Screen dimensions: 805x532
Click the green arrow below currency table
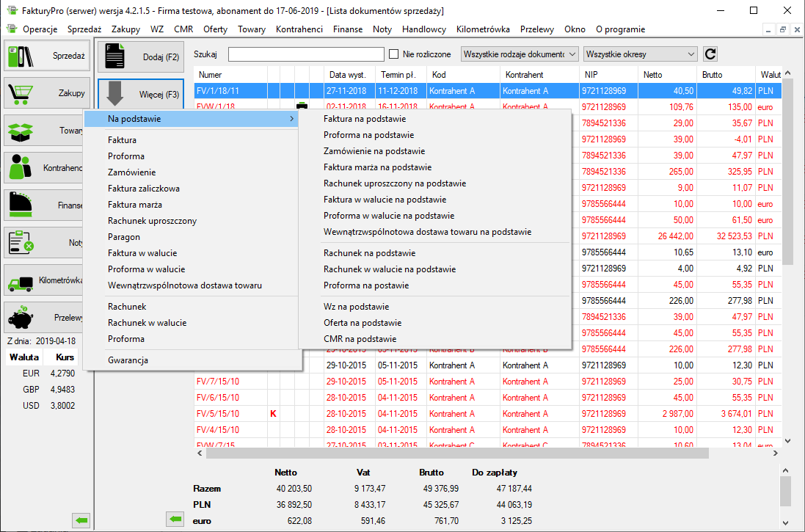pyautogui.click(x=81, y=520)
